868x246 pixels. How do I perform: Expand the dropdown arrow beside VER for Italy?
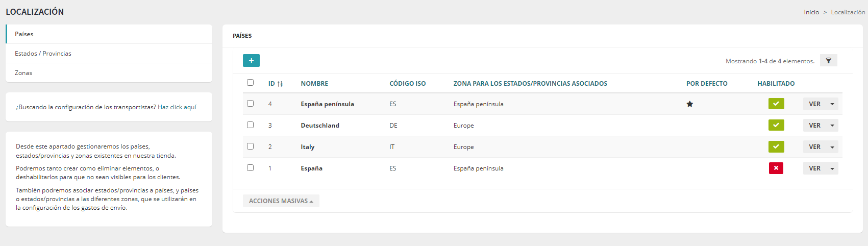(832, 147)
